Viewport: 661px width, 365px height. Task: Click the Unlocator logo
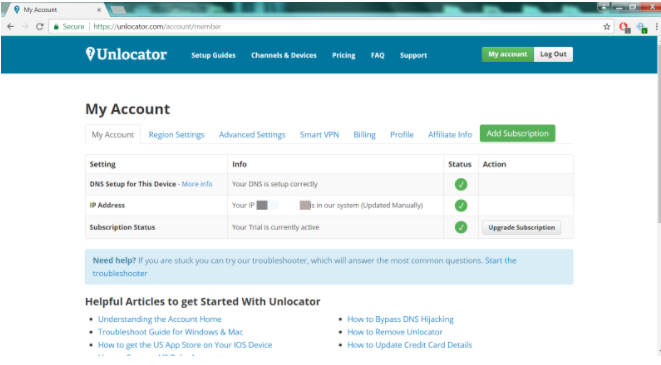pos(126,54)
